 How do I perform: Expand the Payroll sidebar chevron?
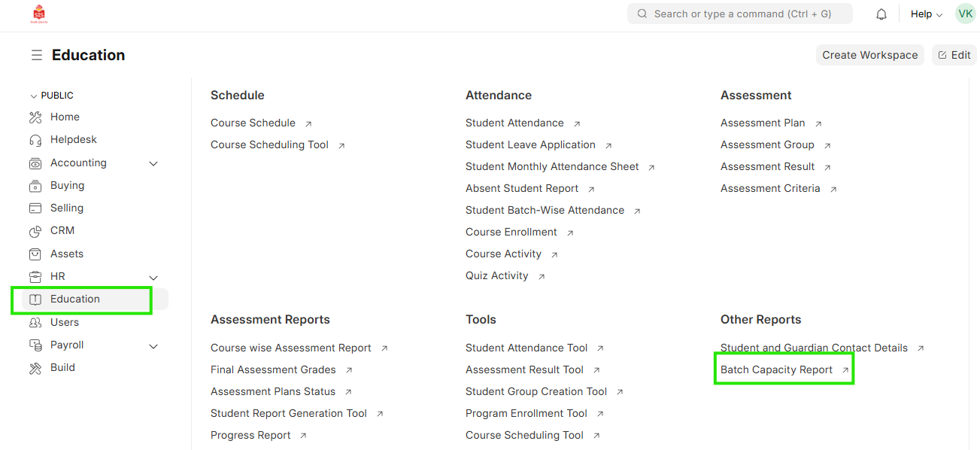coord(153,346)
